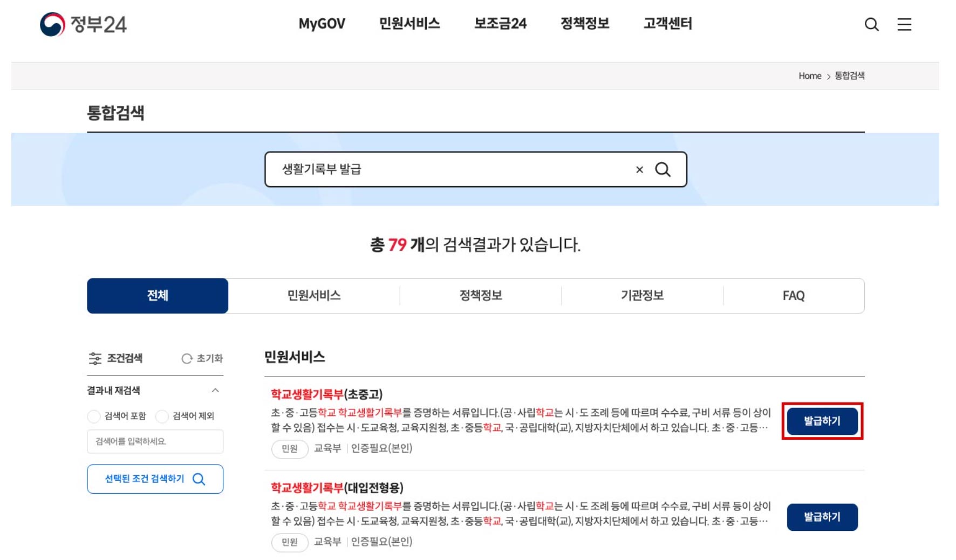Click 발급하기 for 학교생활기록부(초중고)
The width and height of the screenshot is (956, 560).
coord(822,421)
